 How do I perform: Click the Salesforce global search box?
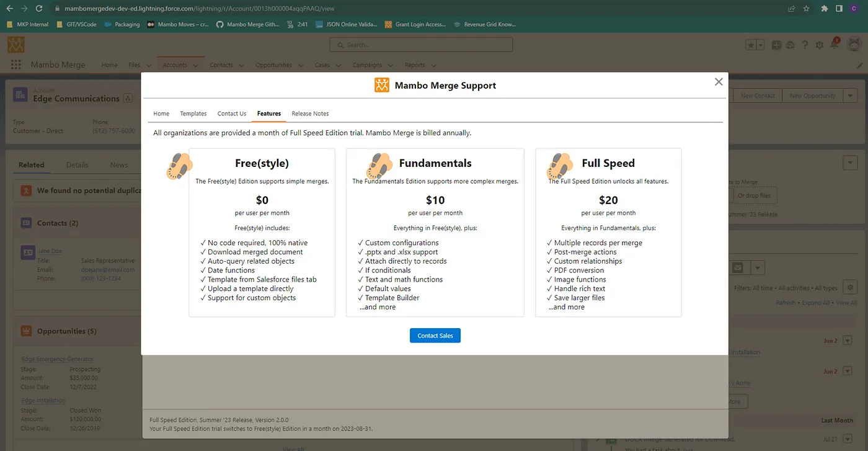tap(421, 45)
